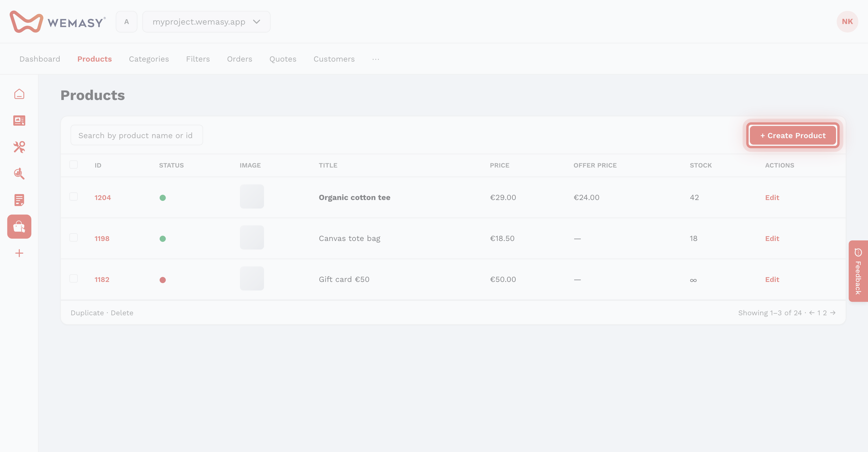Open product ID 1198 link
Viewport: 868px width, 452px height.
(x=102, y=239)
